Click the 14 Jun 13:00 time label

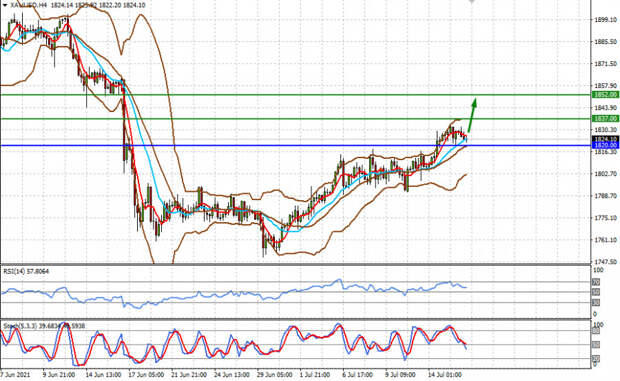[103, 375]
